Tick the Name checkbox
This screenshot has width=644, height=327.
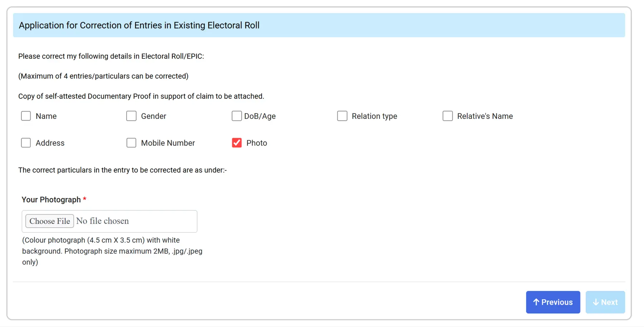26,116
